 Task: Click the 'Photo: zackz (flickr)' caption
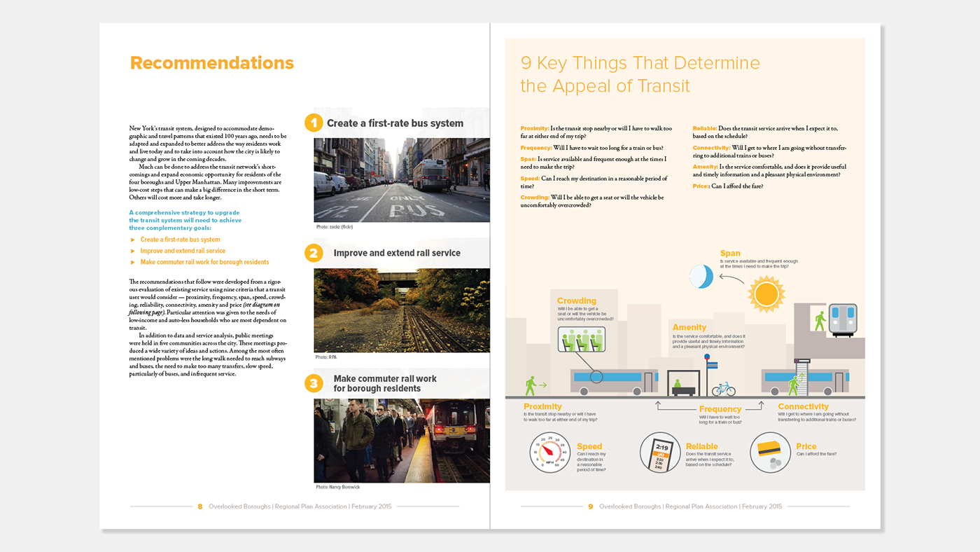click(x=336, y=227)
